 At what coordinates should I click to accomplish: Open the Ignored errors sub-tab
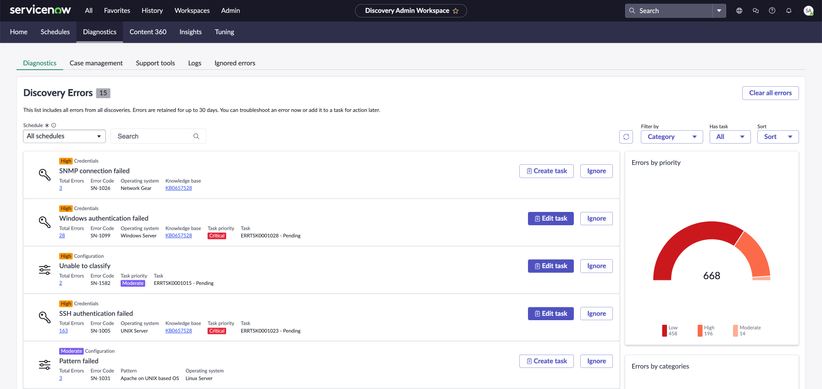pos(235,63)
